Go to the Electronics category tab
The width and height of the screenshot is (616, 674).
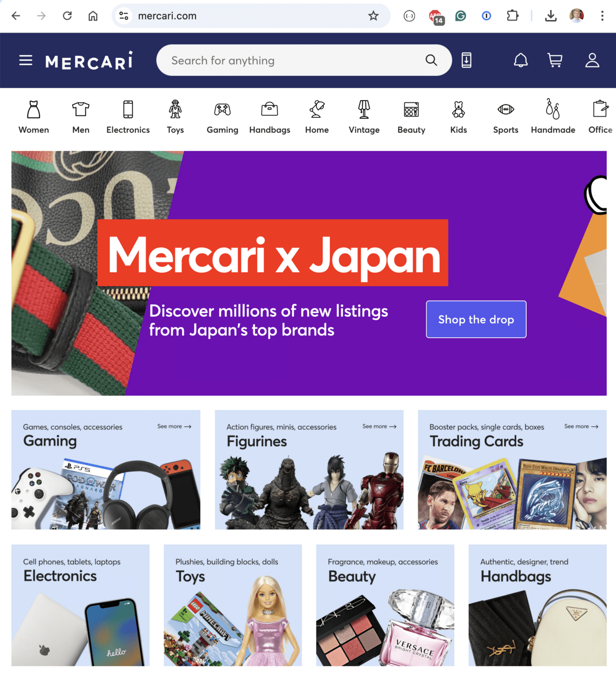tap(128, 117)
